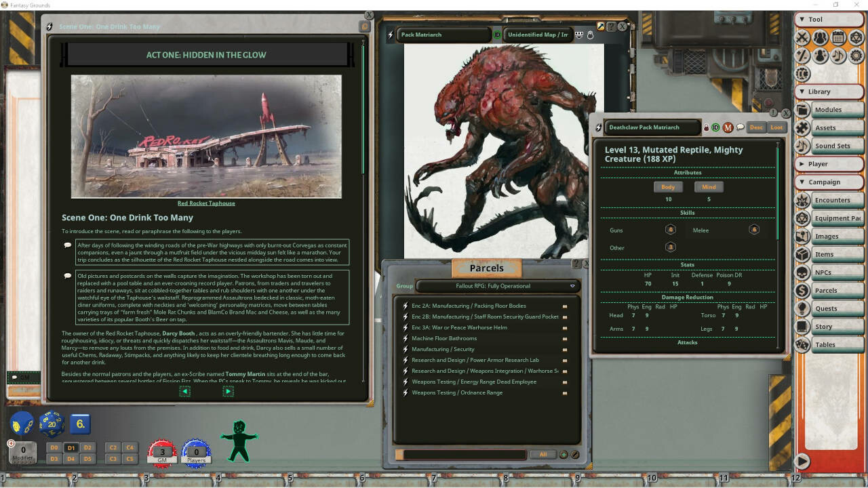Switch to the Loot tab on NPC sheet
The image size is (868, 488).
[776, 127]
